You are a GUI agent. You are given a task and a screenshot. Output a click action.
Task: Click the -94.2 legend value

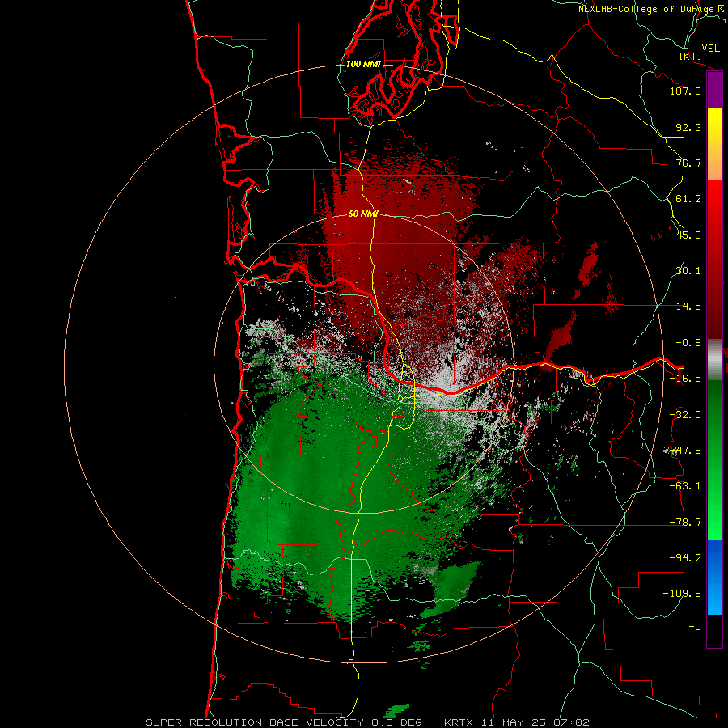click(685, 557)
